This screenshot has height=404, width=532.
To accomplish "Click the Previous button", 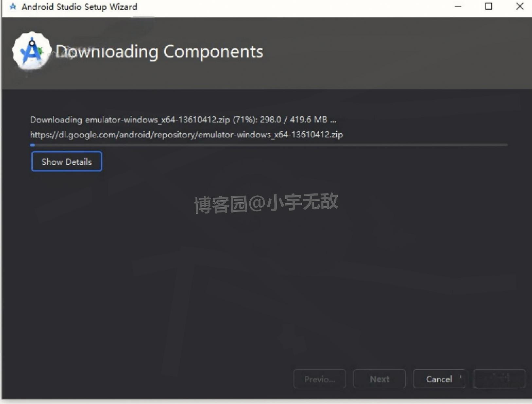I will click(320, 379).
